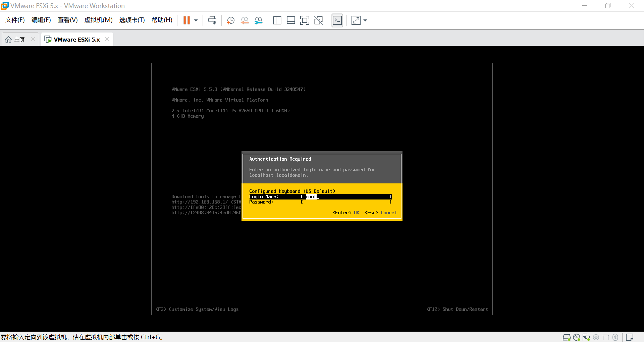Toggle the tab thumbnail bar

point(291,20)
